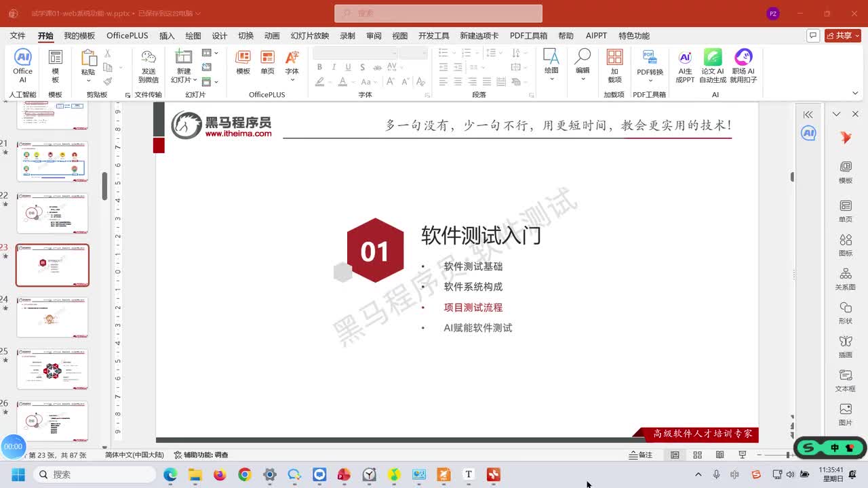
Task: Click the 模板 button in ribbon's 模板 group
Action: click(56, 65)
